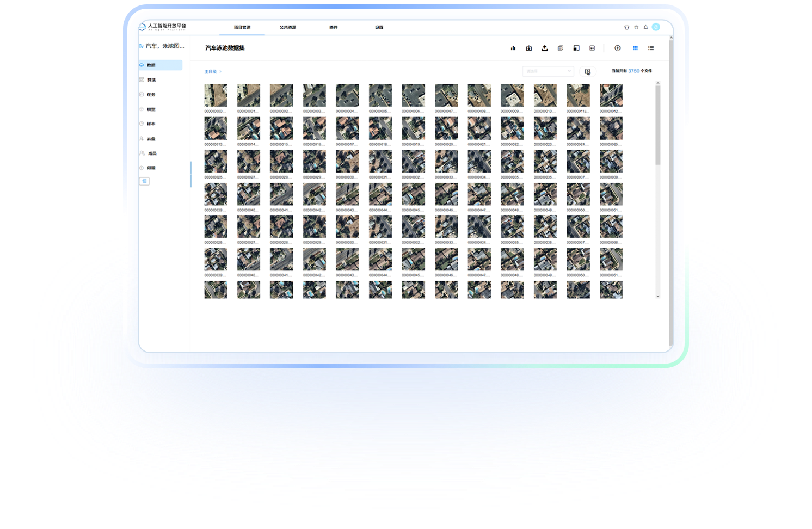Click the circled up-arrow icon
The height and width of the screenshot is (529, 812).
coord(617,48)
